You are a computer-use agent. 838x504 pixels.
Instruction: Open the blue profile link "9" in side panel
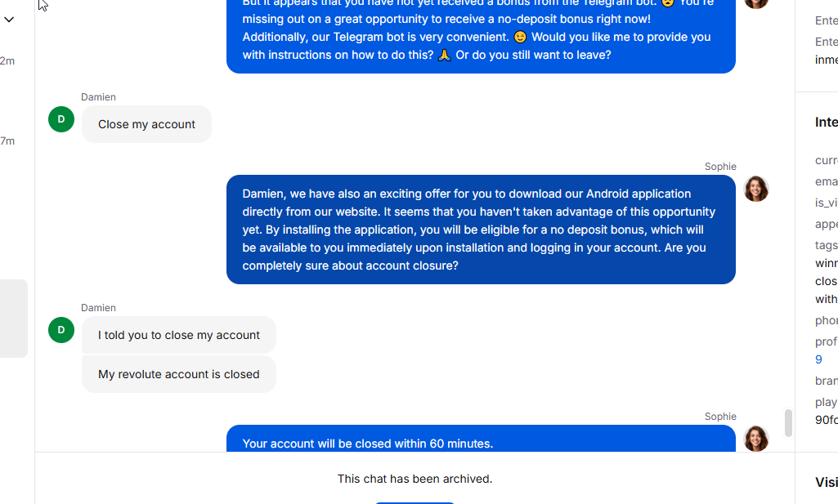click(818, 360)
